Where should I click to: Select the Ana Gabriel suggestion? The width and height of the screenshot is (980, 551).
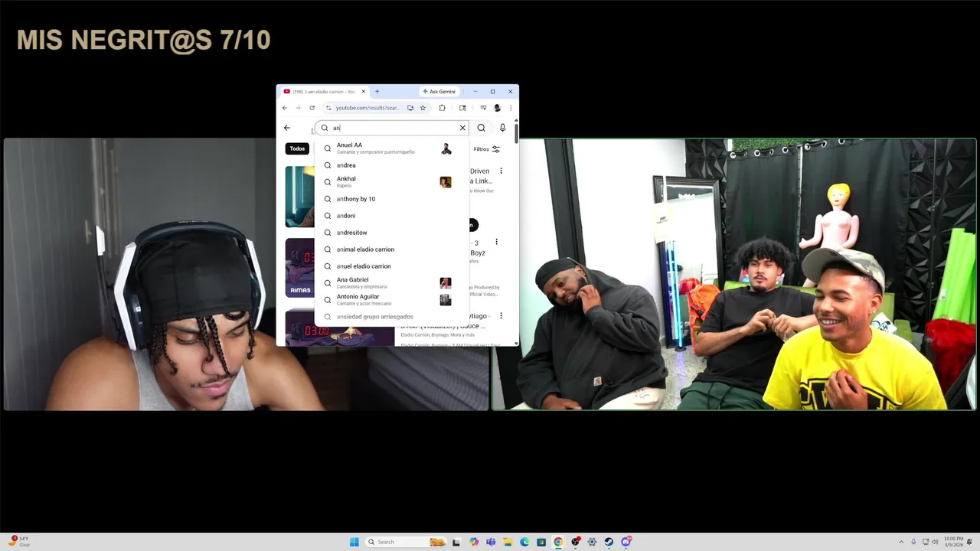pyautogui.click(x=392, y=283)
